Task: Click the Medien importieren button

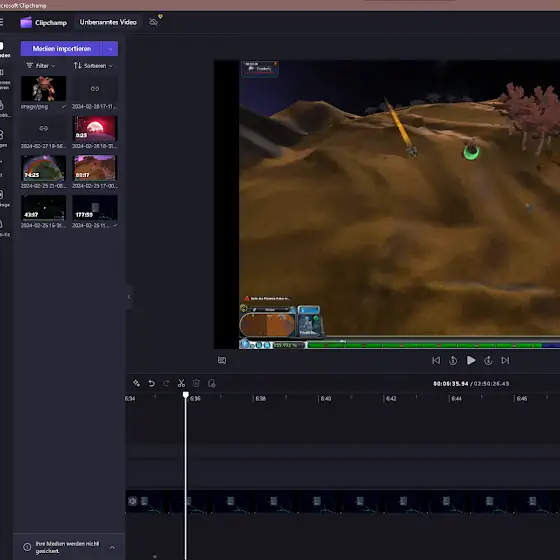Action: (61, 49)
